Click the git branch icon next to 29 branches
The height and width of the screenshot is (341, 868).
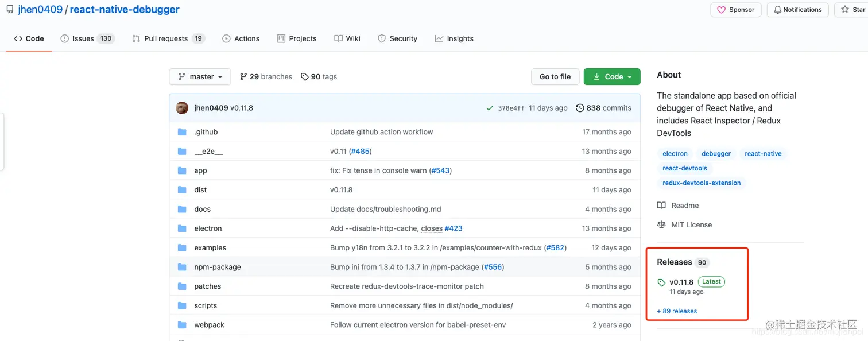point(243,76)
